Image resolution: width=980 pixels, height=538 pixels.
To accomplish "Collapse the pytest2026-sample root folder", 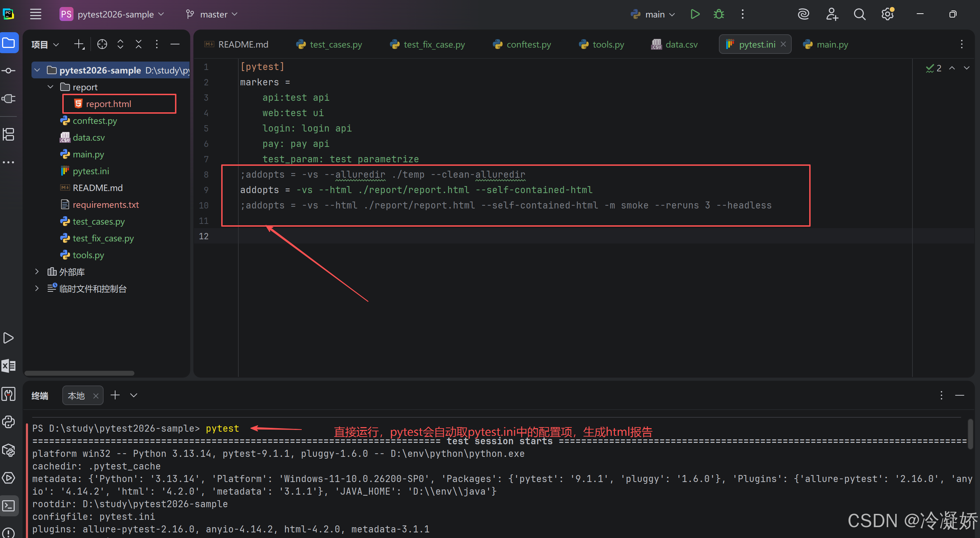I will coord(37,70).
